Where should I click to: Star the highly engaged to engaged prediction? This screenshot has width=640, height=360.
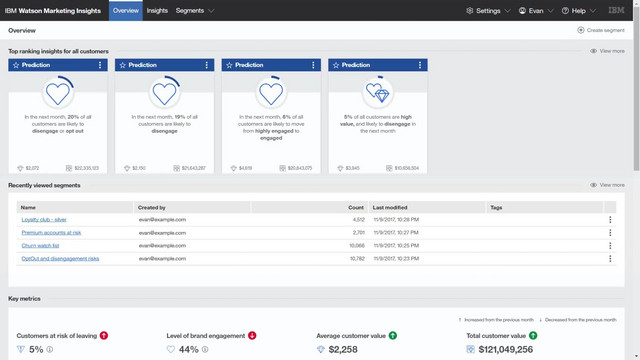tap(229, 65)
